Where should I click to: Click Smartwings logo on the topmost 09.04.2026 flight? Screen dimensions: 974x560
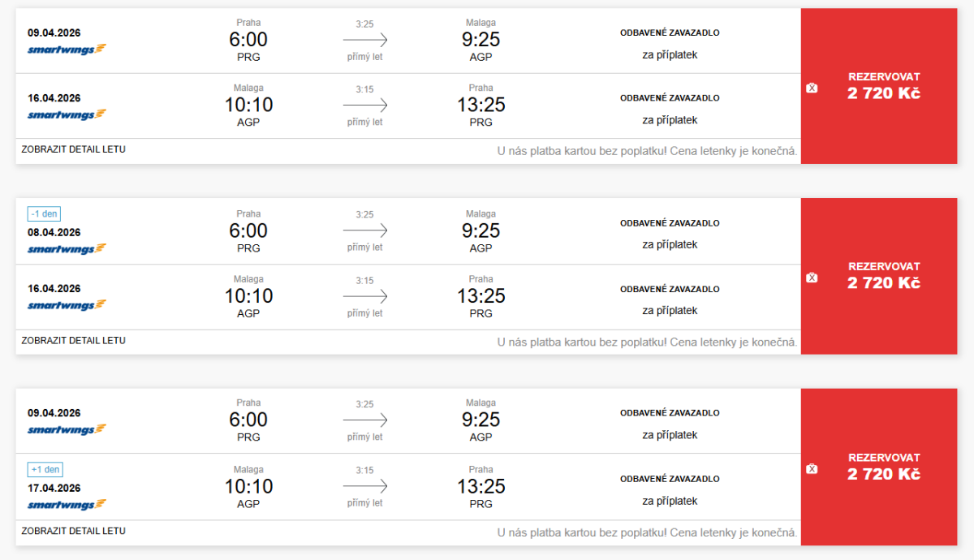67,49
